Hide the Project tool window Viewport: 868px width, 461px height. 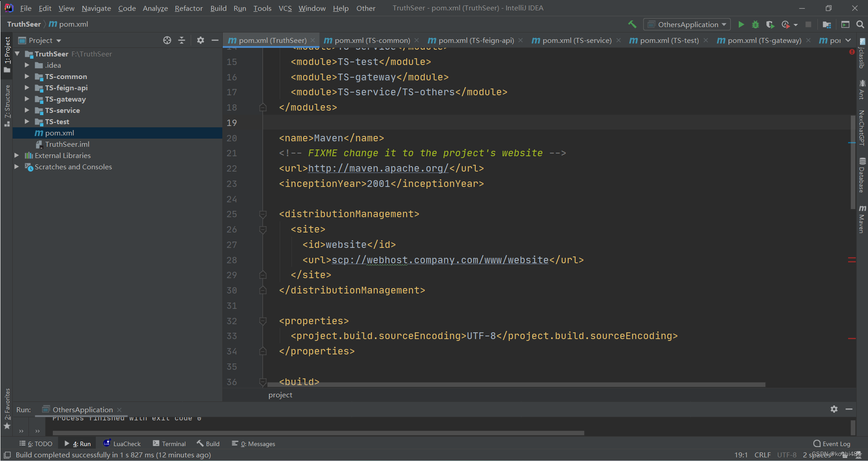215,40
